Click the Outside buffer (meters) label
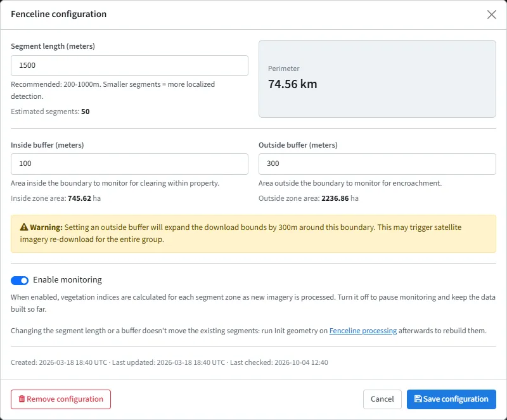 [x=298, y=145]
